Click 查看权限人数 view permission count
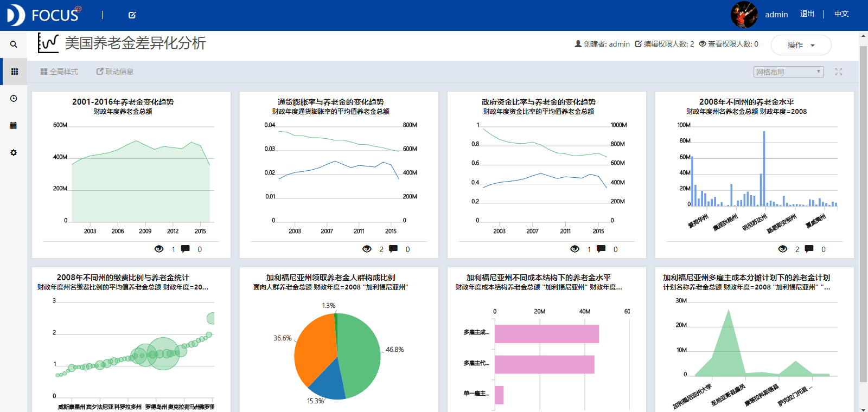This screenshot has width=868, height=412. (729, 44)
